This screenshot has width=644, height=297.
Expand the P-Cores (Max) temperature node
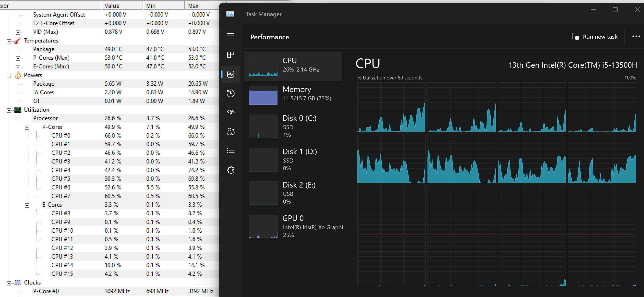click(x=18, y=59)
